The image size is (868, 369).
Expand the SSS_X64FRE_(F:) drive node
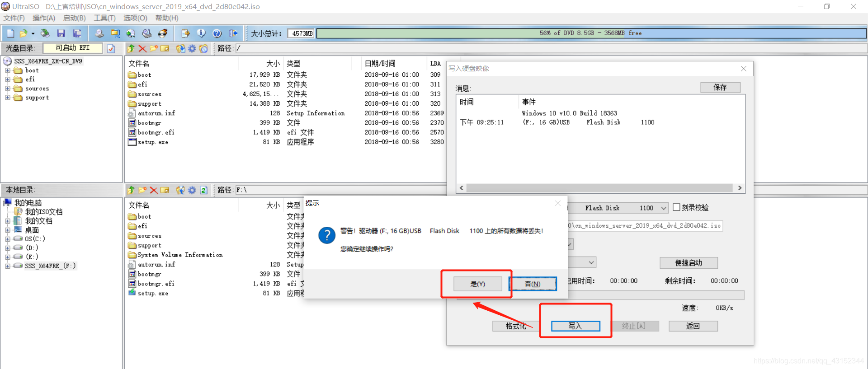8,266
